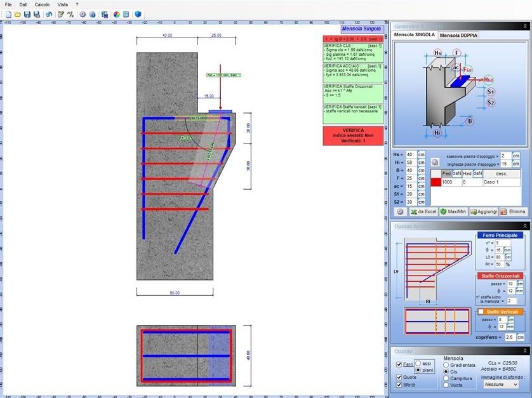Click the blue 3D cube icon
The width and height of the screenshot is (532, 398).
(x=138, y=14)
